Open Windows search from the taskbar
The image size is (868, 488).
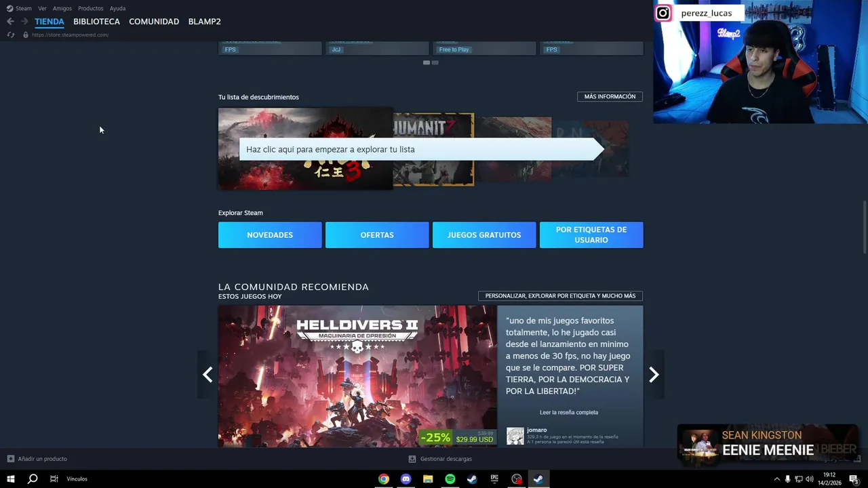(33, 479)
